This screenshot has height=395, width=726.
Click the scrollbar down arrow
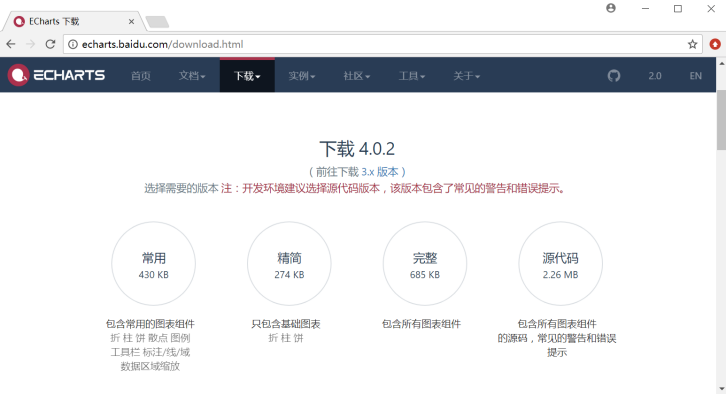click(721, 389)
